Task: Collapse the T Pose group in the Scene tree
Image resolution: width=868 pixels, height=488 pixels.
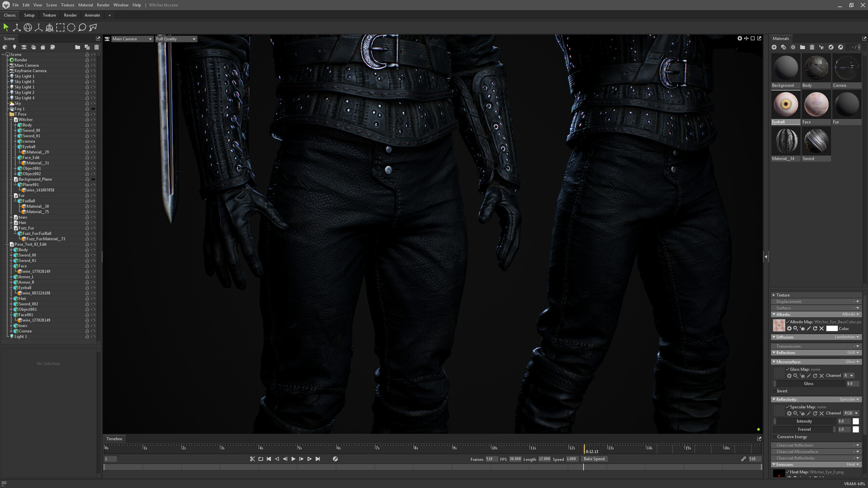Action: [8, 114]
